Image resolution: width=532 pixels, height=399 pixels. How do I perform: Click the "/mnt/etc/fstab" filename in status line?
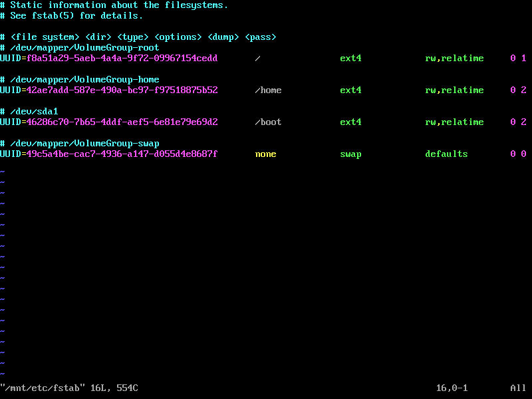pos(43,388)
